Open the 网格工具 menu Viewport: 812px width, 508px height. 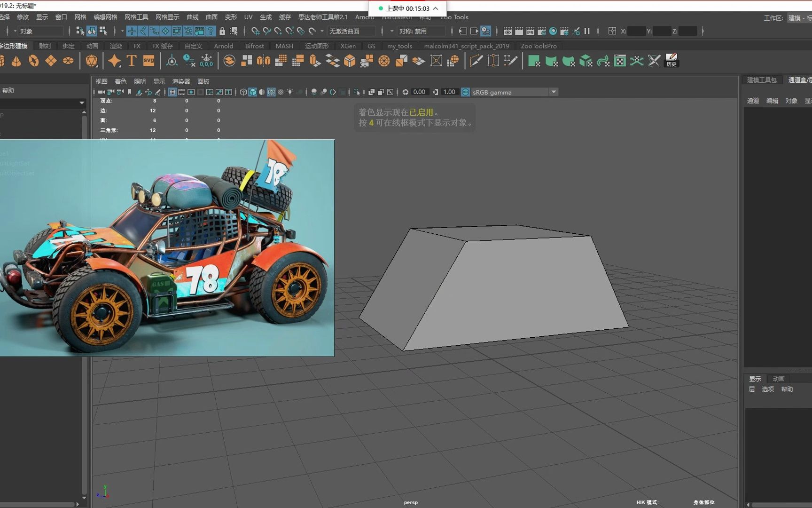[136, 17]
